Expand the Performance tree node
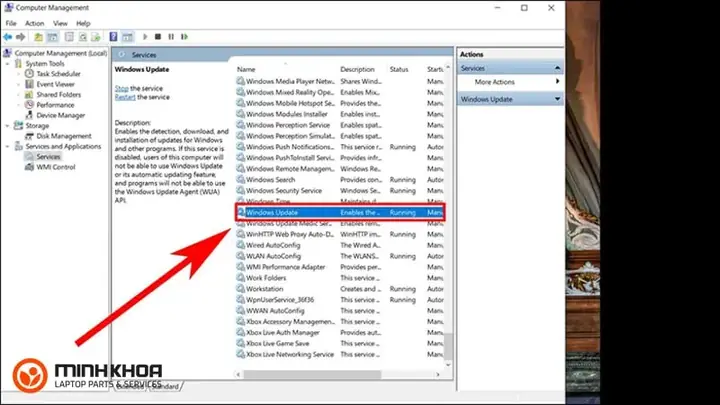720x405 pixels. [18, 105]
